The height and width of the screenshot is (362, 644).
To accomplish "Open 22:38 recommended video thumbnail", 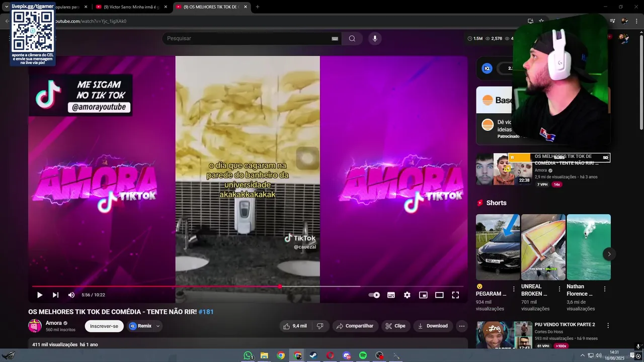I will (x=504, y=169).
